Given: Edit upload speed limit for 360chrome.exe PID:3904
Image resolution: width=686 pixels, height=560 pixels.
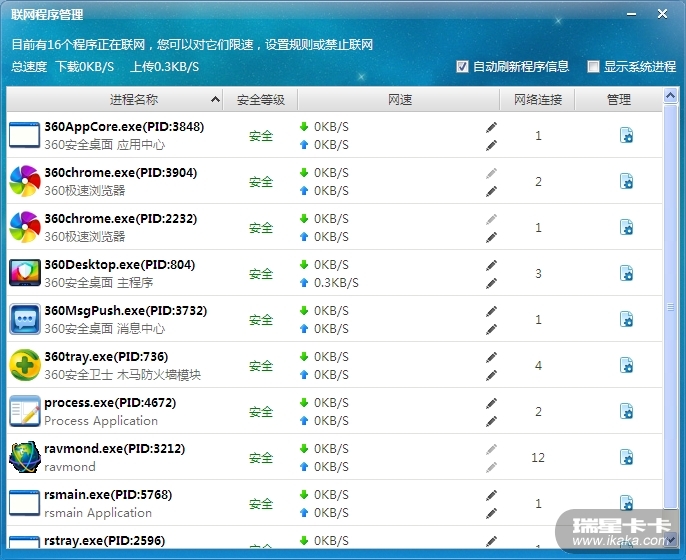Looking at the screenshot, I should coord(491,191).
